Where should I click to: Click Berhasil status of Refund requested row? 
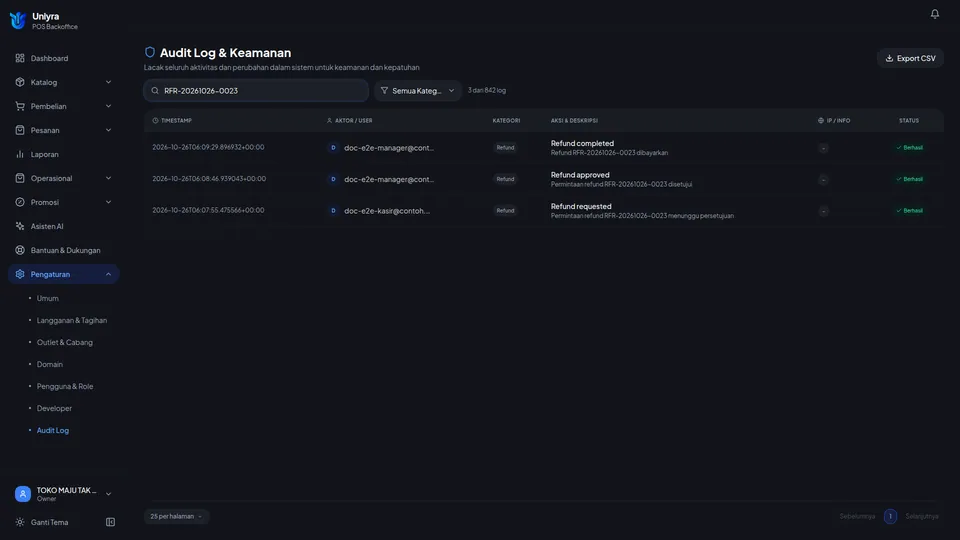[x=909, y=211]
